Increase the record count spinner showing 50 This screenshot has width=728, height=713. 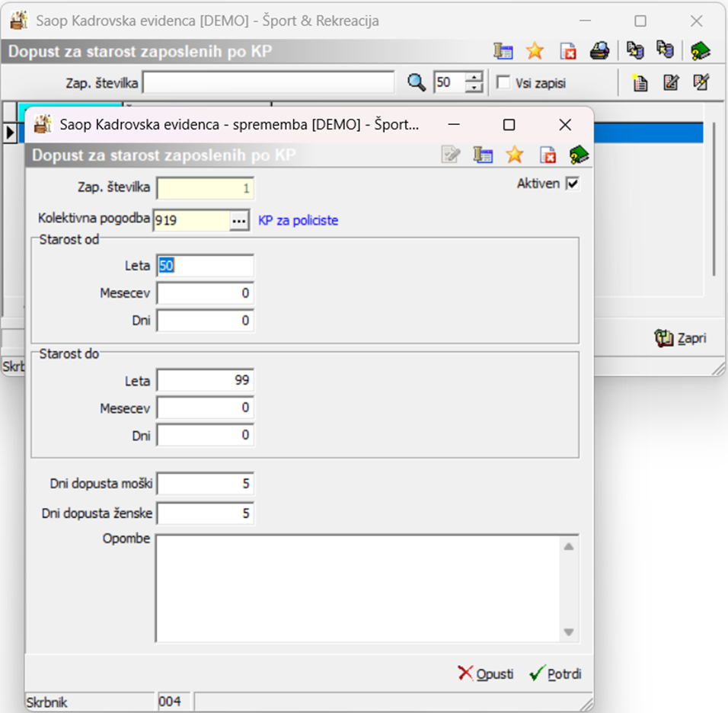[474, 77]
